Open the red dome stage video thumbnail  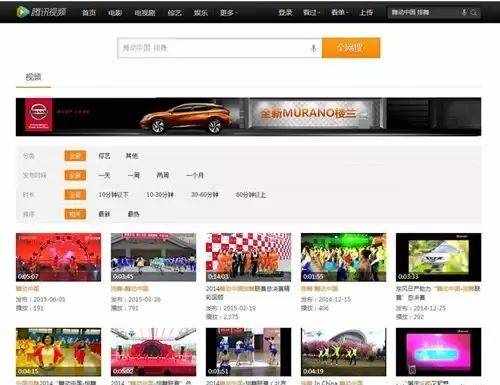[x=153, y=352]
